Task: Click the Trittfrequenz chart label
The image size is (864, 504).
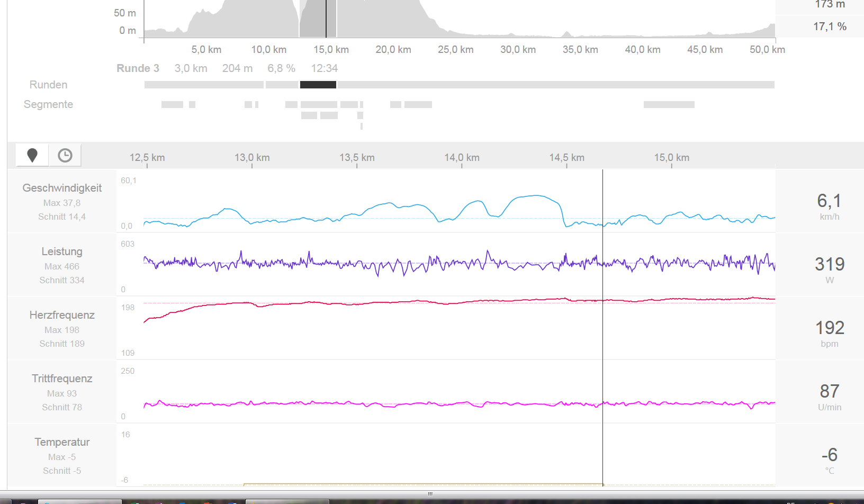Action: 62,379
